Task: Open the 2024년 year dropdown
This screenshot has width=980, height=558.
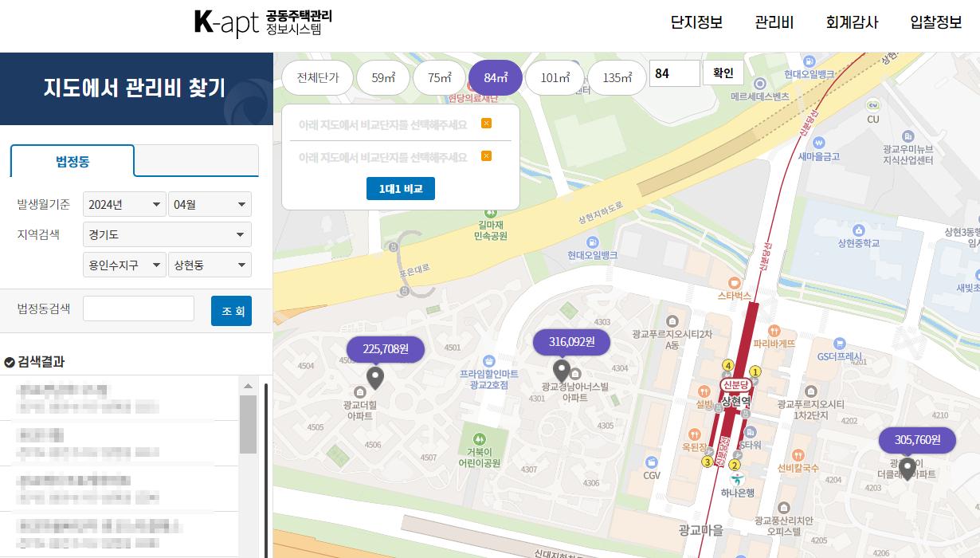Action: click(124, 203)
